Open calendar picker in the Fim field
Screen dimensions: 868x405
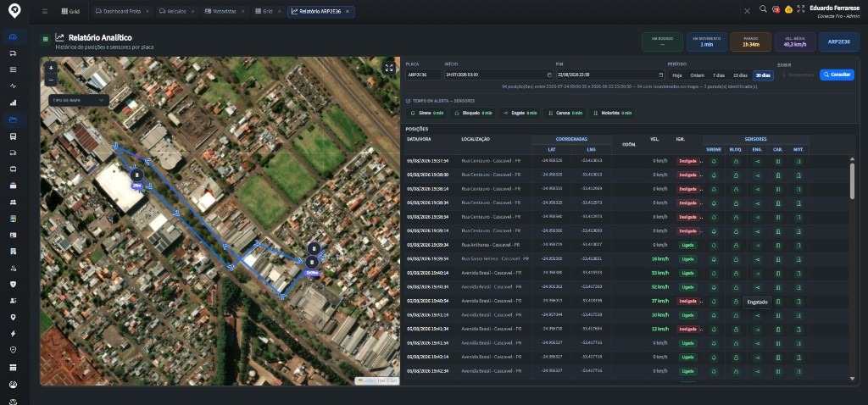pyautogui.click(x=660, y=75)
